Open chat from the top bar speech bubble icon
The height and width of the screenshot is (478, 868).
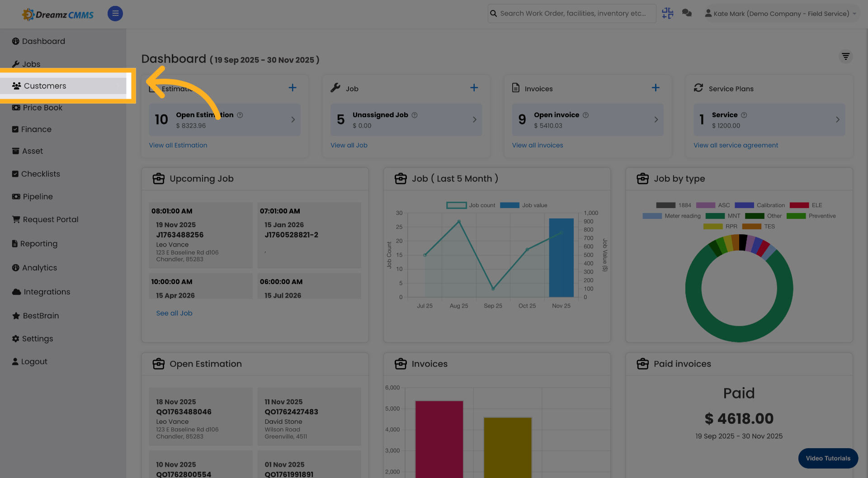coord(687,13)
